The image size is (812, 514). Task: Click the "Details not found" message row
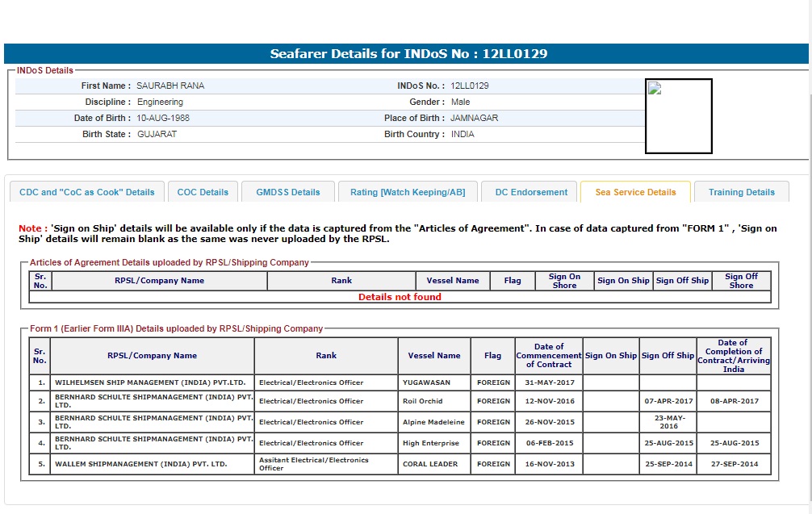(400, 297)
